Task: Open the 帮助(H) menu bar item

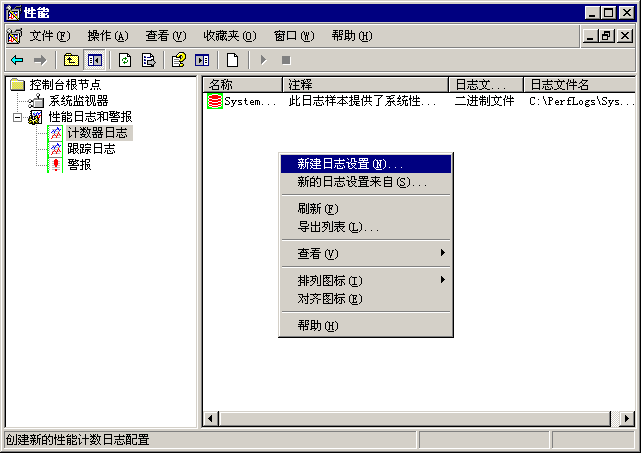Action: [352, 36]
